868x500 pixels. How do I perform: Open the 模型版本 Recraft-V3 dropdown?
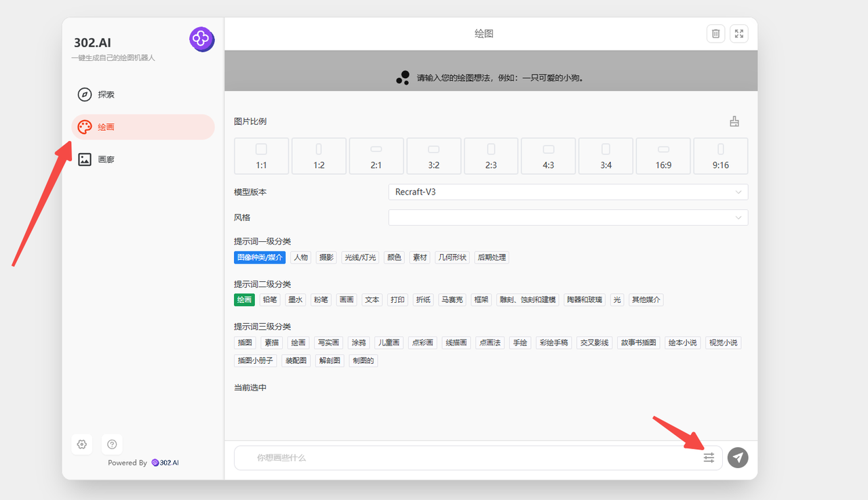coord(568,192)
